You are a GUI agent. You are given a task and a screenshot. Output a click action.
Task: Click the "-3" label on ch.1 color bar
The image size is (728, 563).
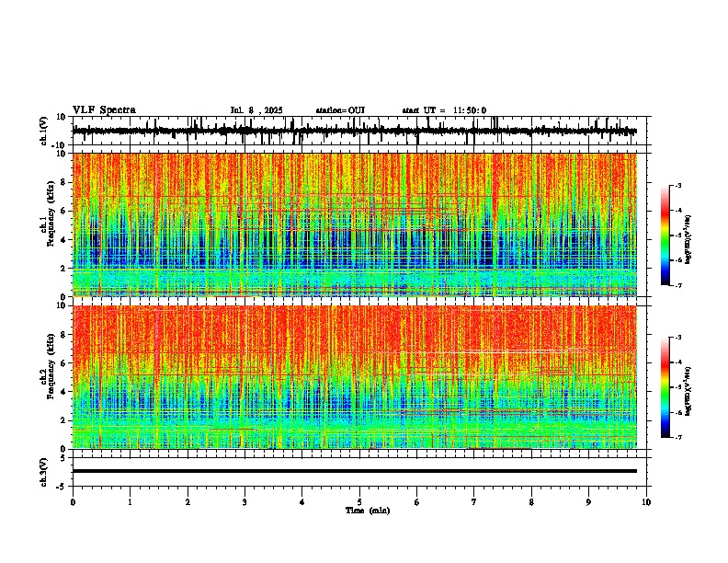click(678, 185)
